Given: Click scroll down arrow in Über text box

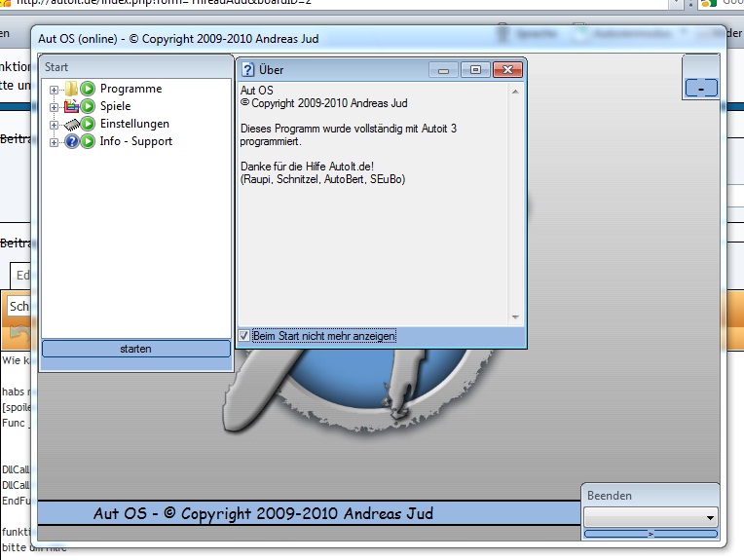Looking at the screenshot, I should tap(517, 317).
